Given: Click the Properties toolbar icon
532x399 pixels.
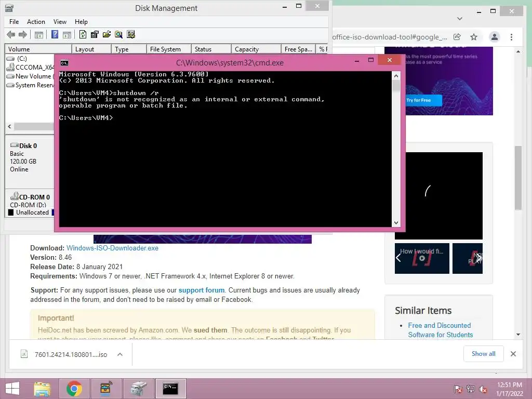Looking at the screenshot, I should 95,34.
